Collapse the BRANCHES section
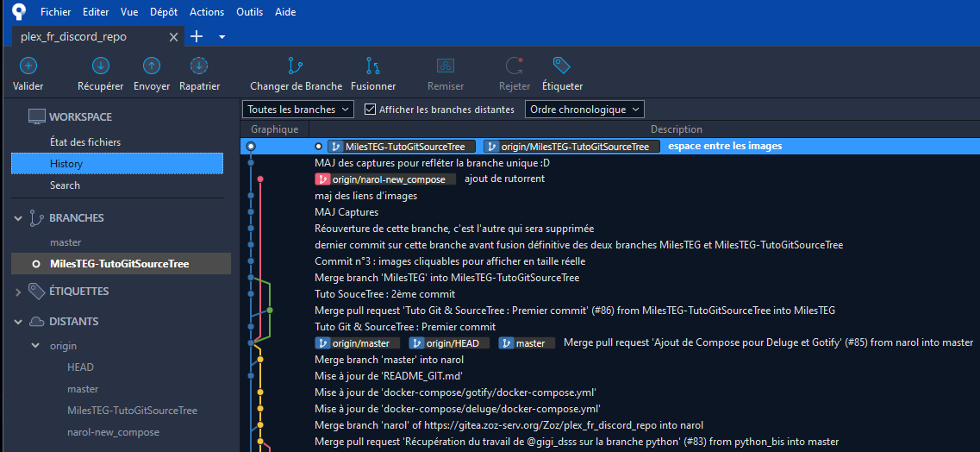Image resolution: width=980 pixels, height=452 pixels. pos(17,218)
